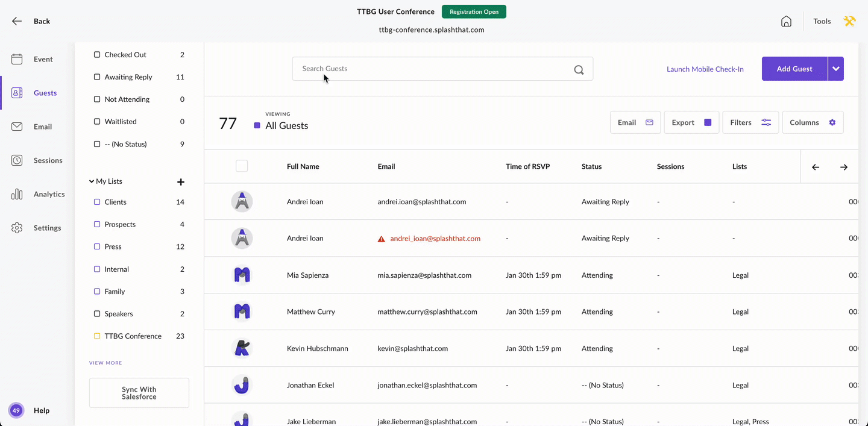This screenshot has height=426, width=868.
Task: Click the warning icon beside andrei_ioan email
Action: 381,239
